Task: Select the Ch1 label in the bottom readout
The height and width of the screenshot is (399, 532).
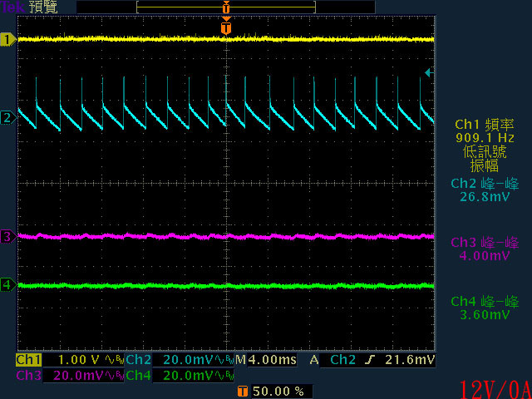Action: tap(28, 360)
